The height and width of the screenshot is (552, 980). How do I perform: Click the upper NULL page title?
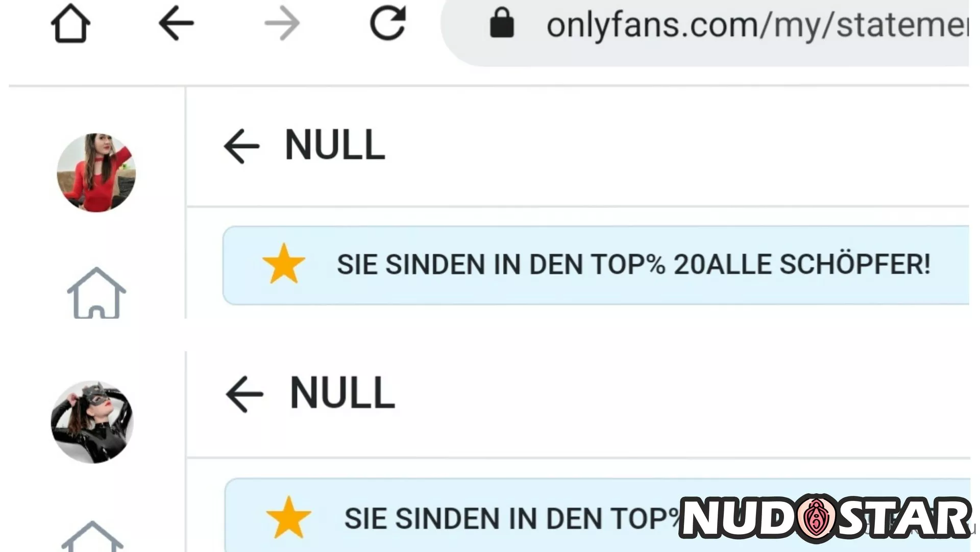[335, 145]
